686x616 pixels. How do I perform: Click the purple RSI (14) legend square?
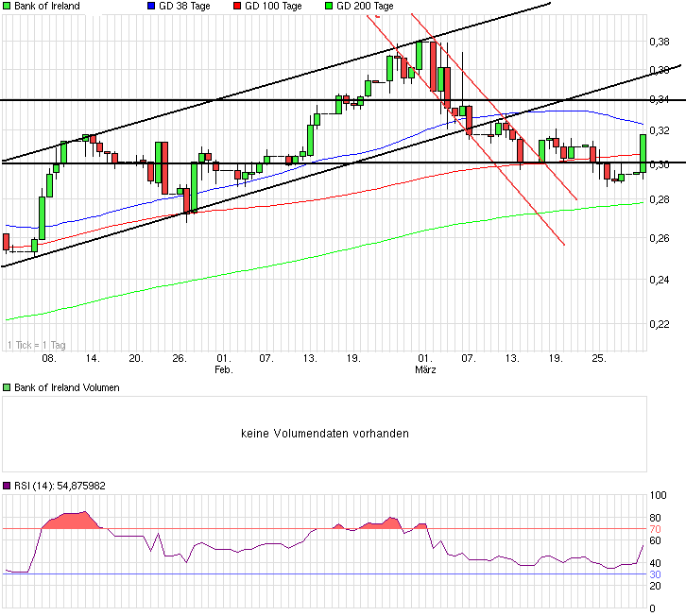click(6, 486)
